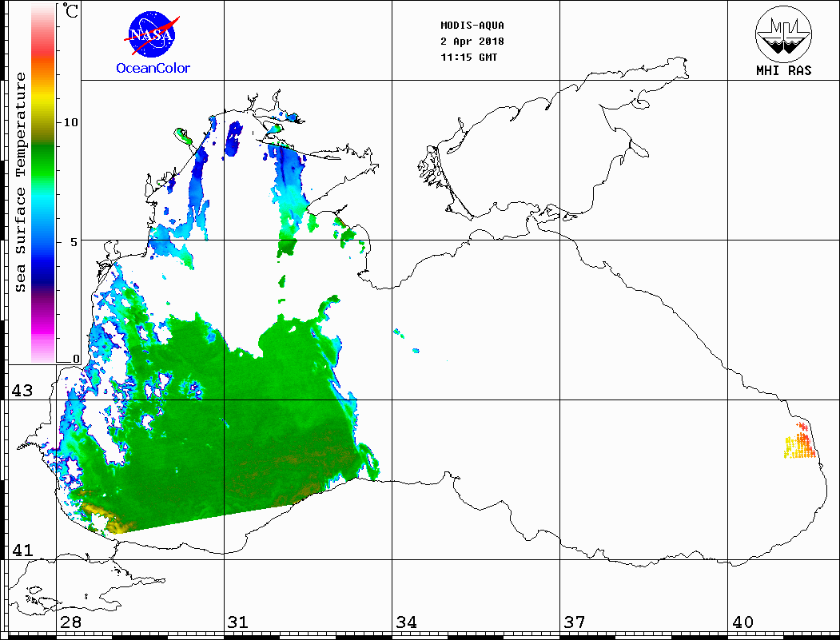The height and width of the screenshot is (640, 840).
Task: Click the longitude label 37
Action: (575, 622)
